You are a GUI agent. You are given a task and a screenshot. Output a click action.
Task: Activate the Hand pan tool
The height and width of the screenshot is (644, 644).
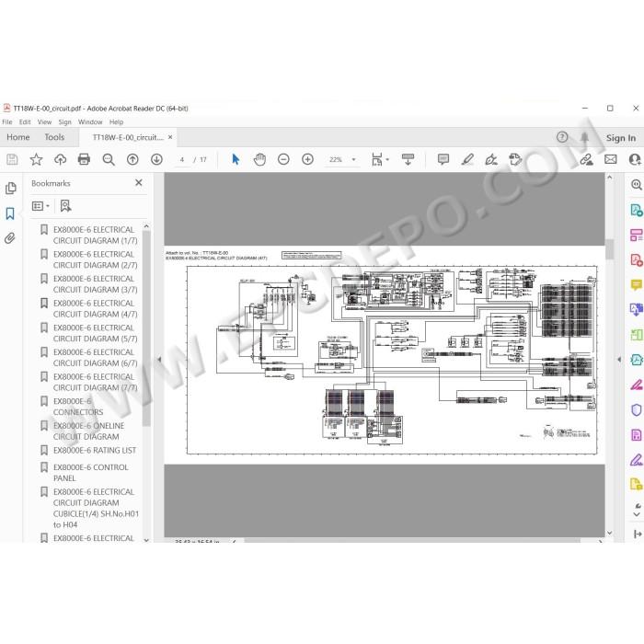(259, 159)
